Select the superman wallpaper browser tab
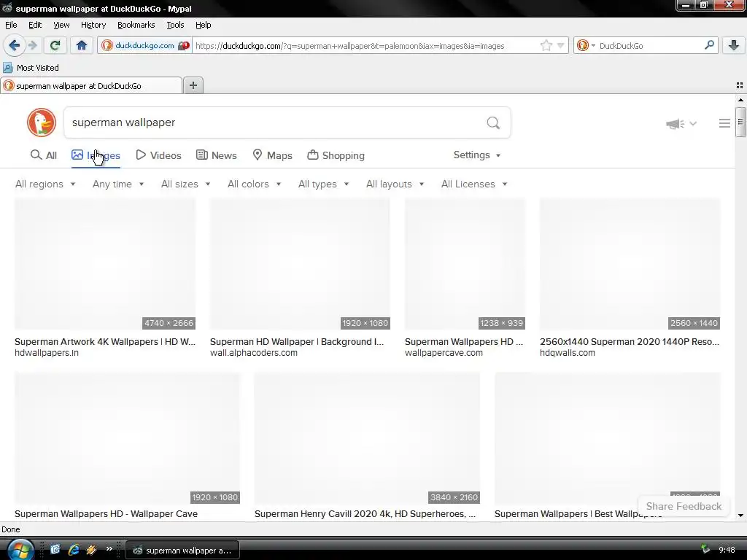The height and width of the screenshot is (560, 747). coord(91,86)
